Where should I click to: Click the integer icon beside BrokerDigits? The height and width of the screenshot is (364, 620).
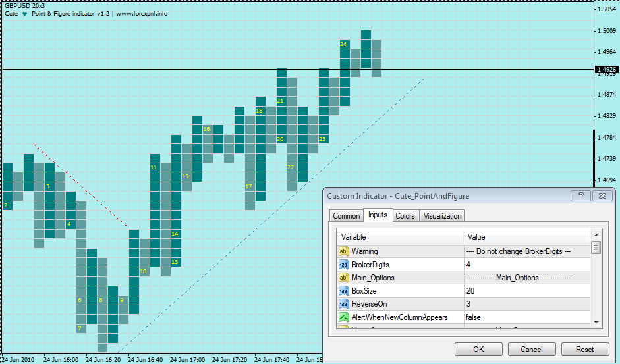343,265
